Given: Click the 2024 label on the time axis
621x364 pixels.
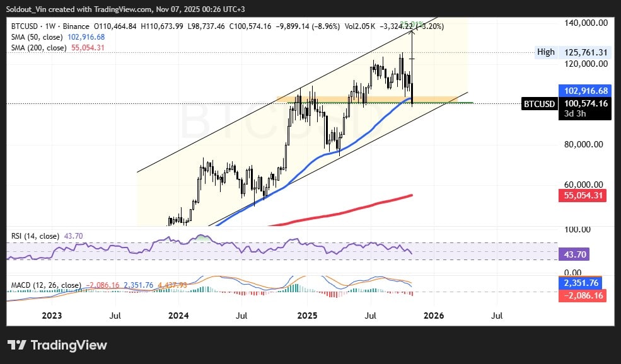Looking at the screenshot, I should click(178, 315).
